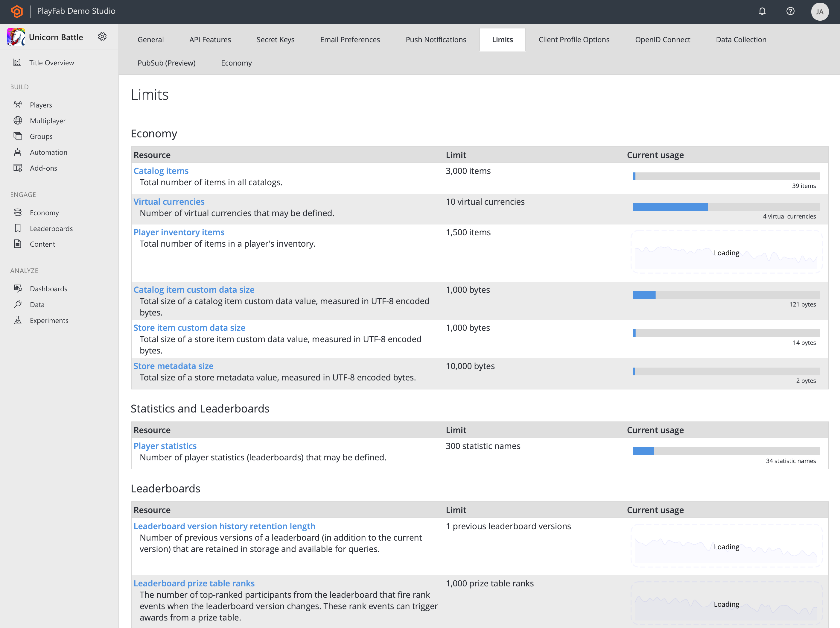This screenshot has width=840, height=628.
Task: Click the Multiplayer globe icon
Action: pyautogui.click(x=17, y=120)
